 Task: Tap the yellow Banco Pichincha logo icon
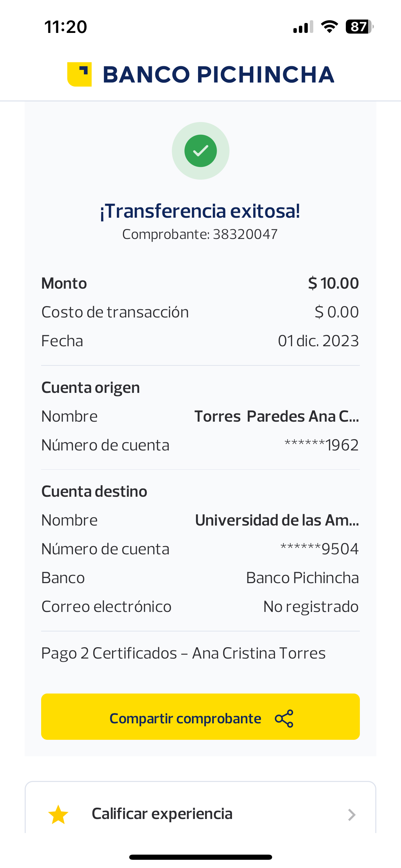tap(80, 74)
